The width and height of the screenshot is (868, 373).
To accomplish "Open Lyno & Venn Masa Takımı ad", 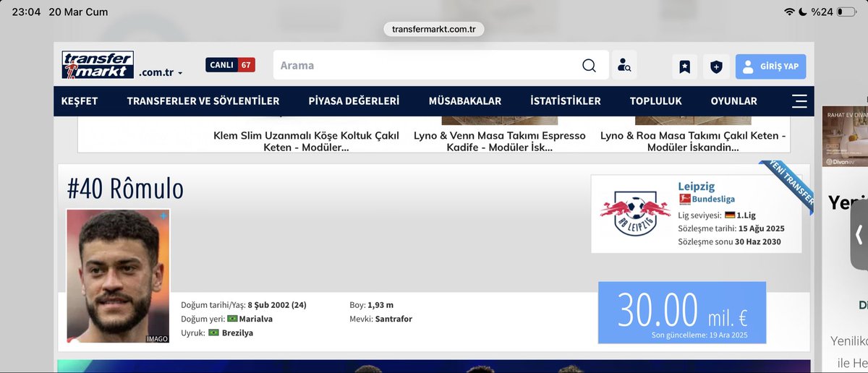I will 499,141.
